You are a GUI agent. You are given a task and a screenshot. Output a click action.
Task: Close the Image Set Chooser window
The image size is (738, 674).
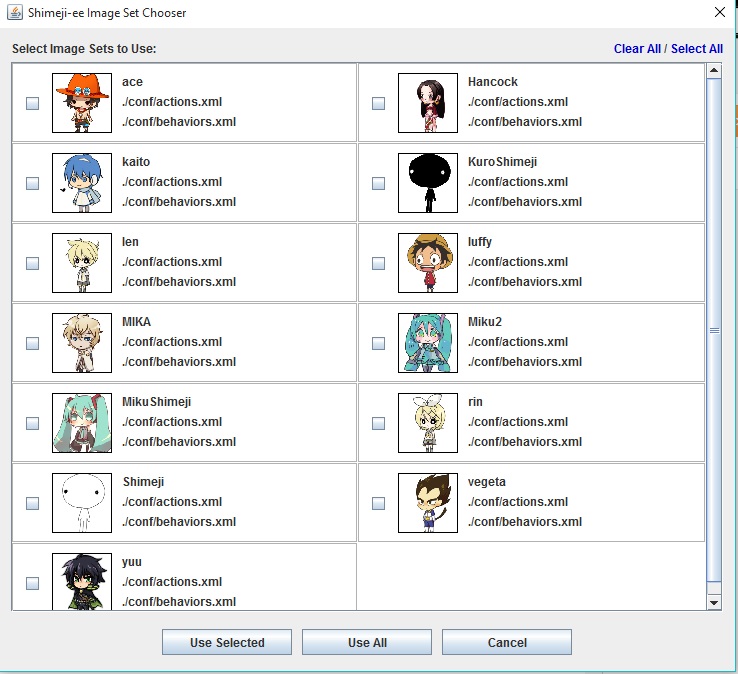point(720,12)
